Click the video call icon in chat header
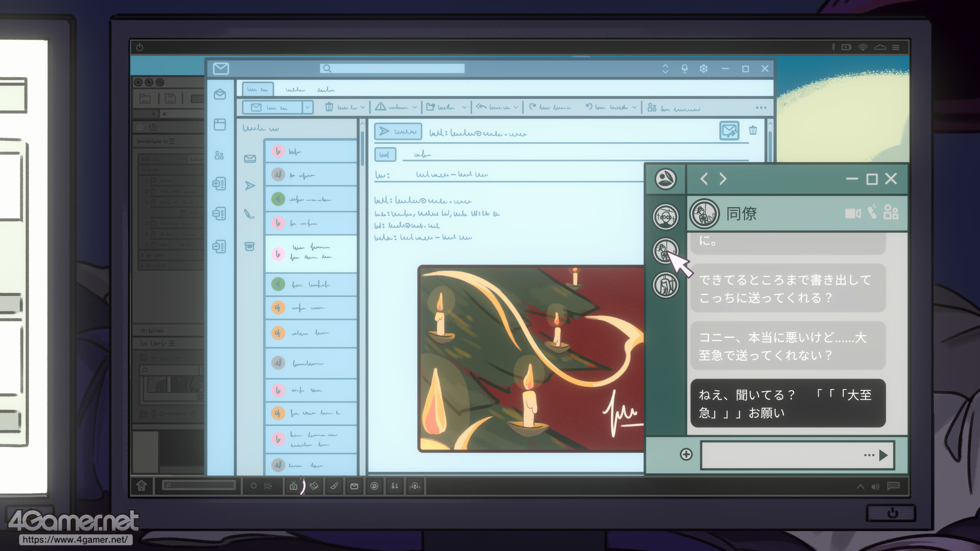Image resolution: width=980 pixels, height=551 pixels. 852,213
